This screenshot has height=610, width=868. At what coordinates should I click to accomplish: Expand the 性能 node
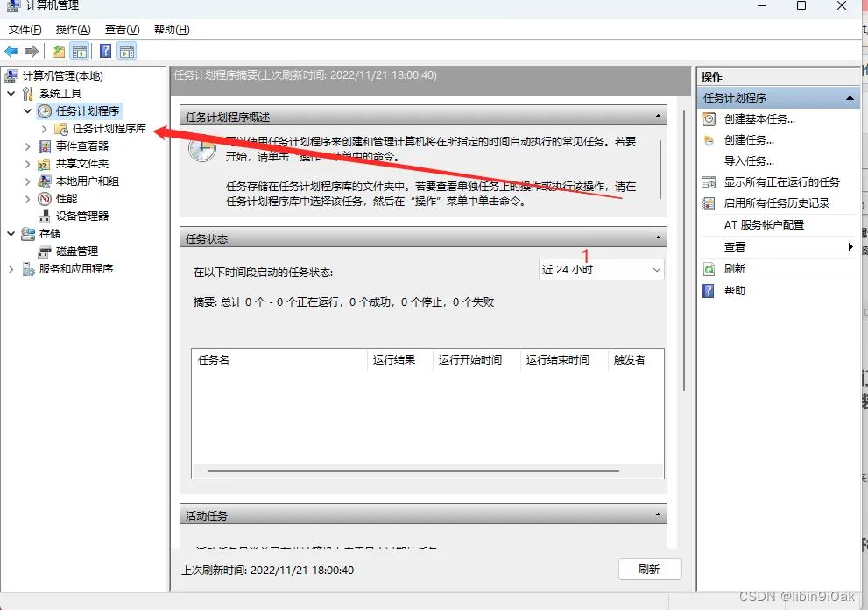[28, 199]
